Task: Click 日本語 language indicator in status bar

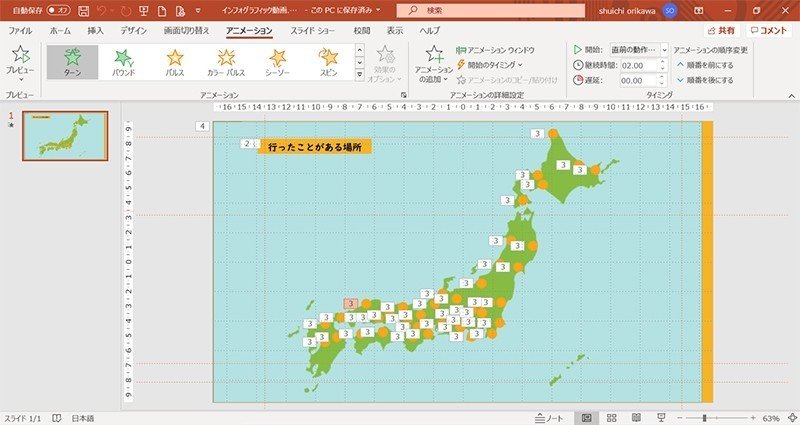Action: click(x=83, y=418)
